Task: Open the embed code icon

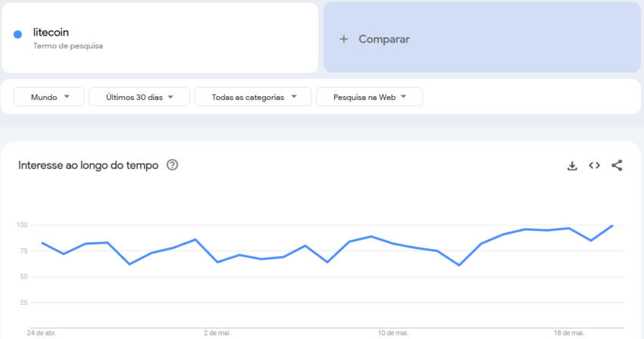Action: coord(594,166)
